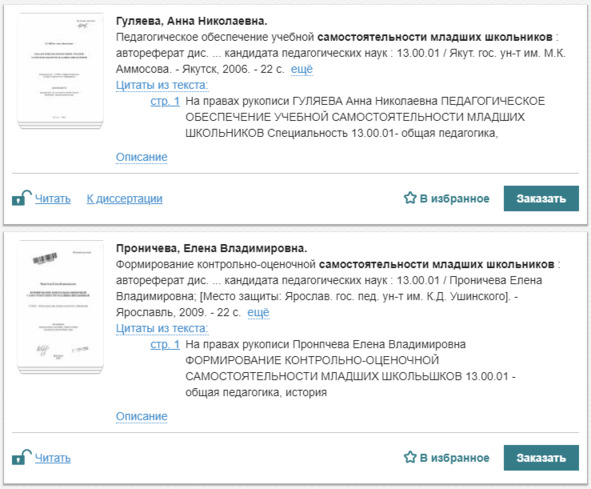Click 'Заказать' button for Проничева's record

pyautogui.click(x=541, y=458)
